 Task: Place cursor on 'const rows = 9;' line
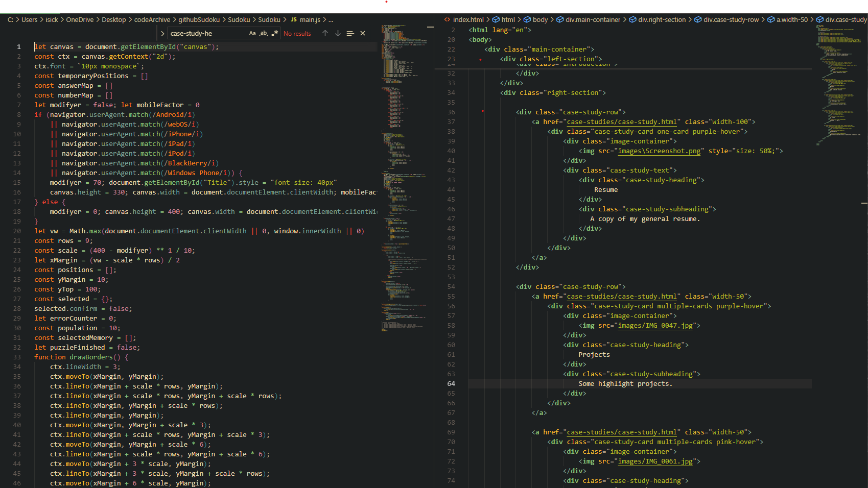[x=63, y=240]
